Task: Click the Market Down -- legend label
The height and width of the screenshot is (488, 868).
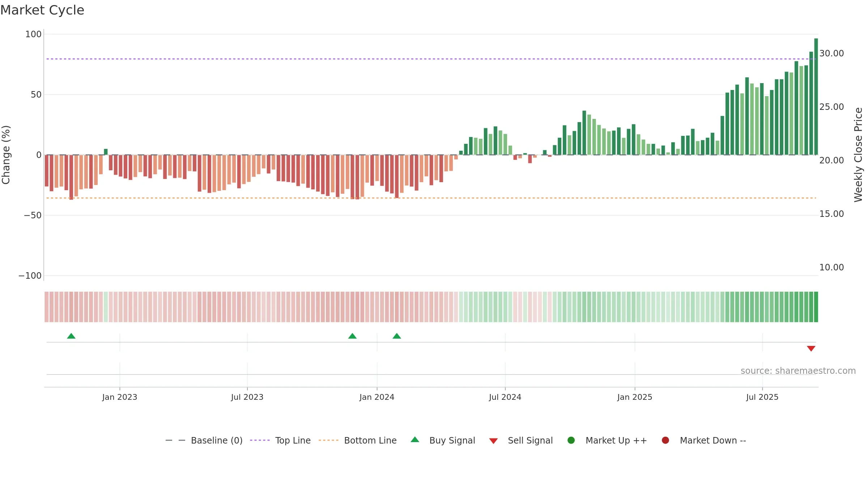Action: [713, 440]
